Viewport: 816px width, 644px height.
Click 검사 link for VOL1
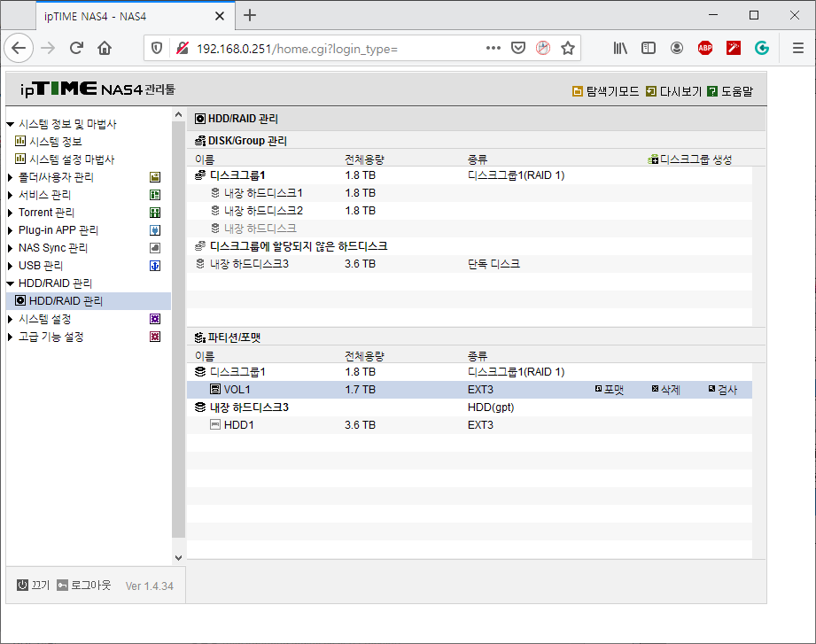tap(727, 390)
